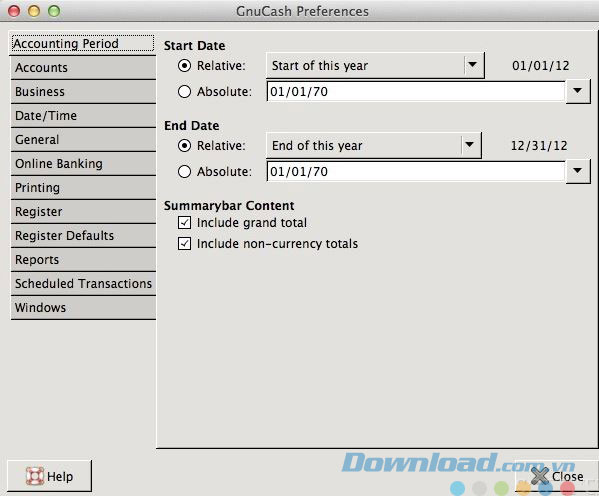Screen dimensions: 599x496
Task: Toggle the Include non-currency totals checkbox
Action: [x=185, y=243]
